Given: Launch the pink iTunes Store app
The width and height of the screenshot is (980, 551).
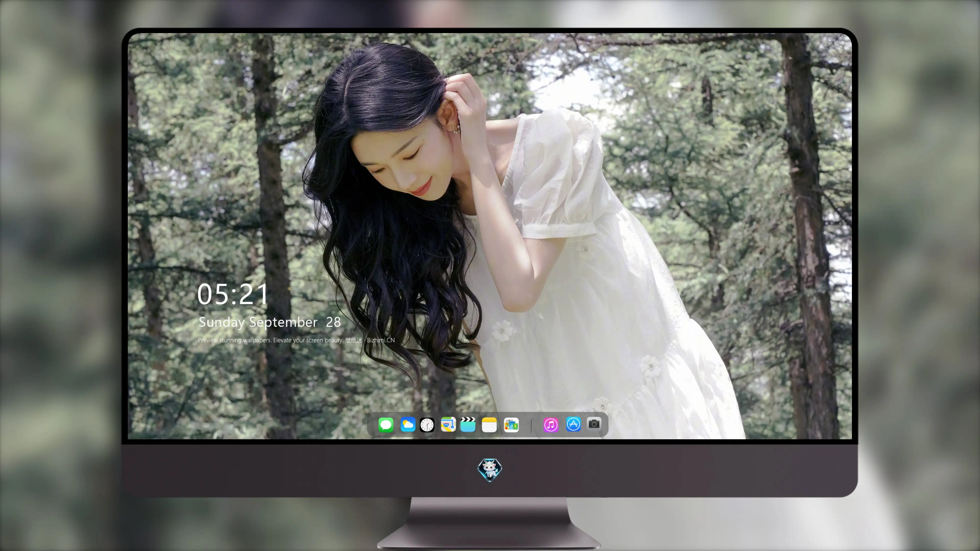Looking at the screenshot, I should [551, 425].
